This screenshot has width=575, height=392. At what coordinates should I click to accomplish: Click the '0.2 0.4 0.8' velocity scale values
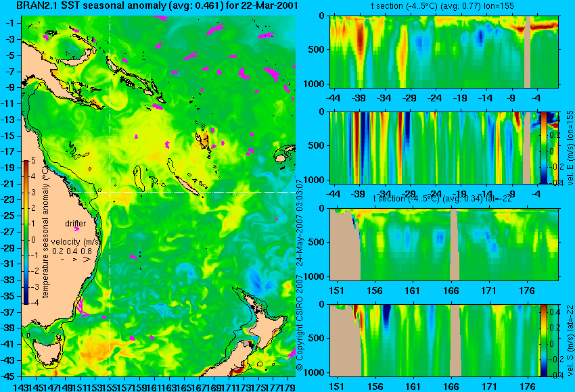pyautogui.click(x=72, y=251)
